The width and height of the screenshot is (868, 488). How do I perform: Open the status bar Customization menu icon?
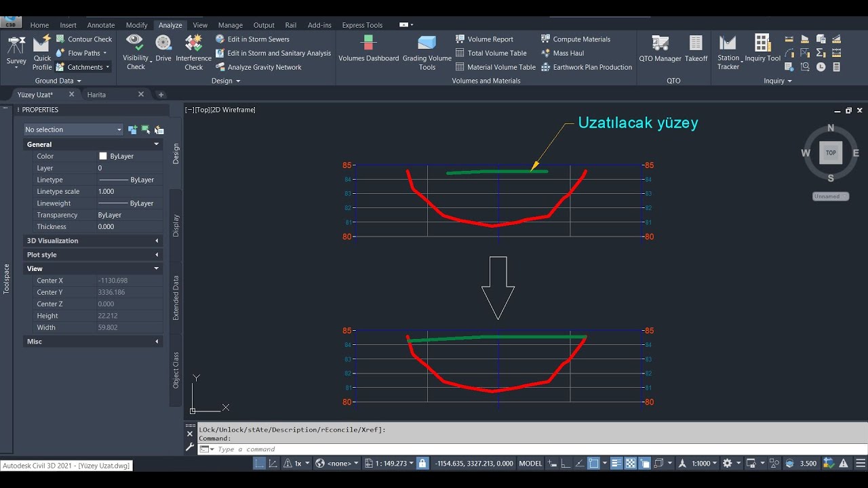coord(861,464)
